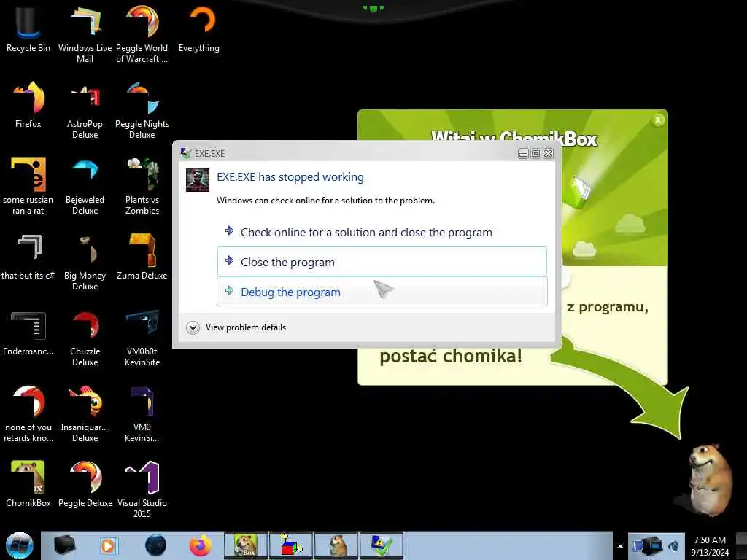Open the dark globe taskbar icon
Viewport: 747px width, 560px height.
pos(156,545)
